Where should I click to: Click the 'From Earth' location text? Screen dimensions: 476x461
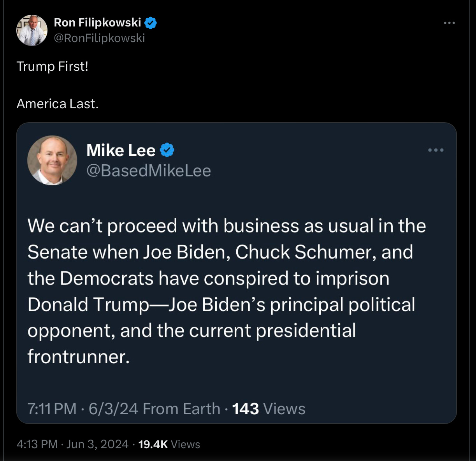(181, 409)
